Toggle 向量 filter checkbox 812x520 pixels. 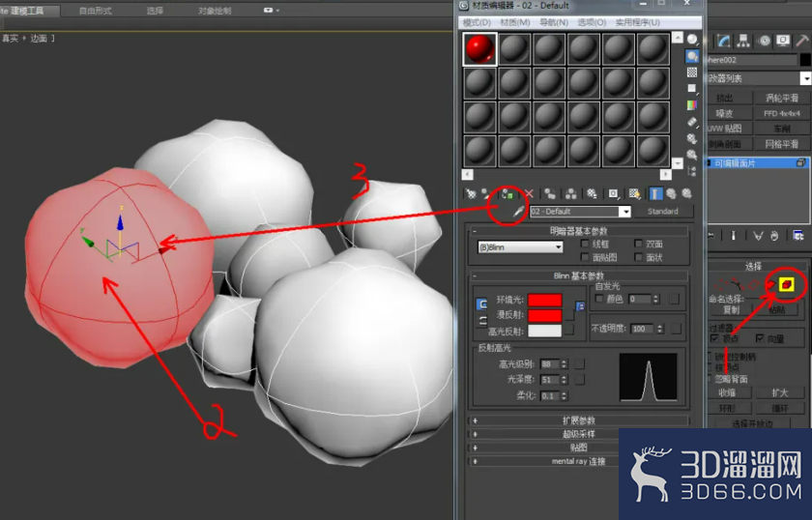(x=760, y=338)
